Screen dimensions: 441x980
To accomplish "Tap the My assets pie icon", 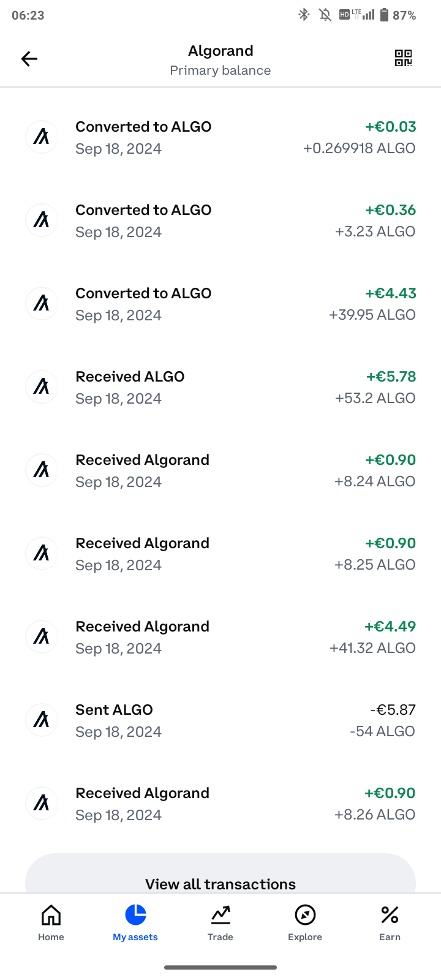I will 135,915.
